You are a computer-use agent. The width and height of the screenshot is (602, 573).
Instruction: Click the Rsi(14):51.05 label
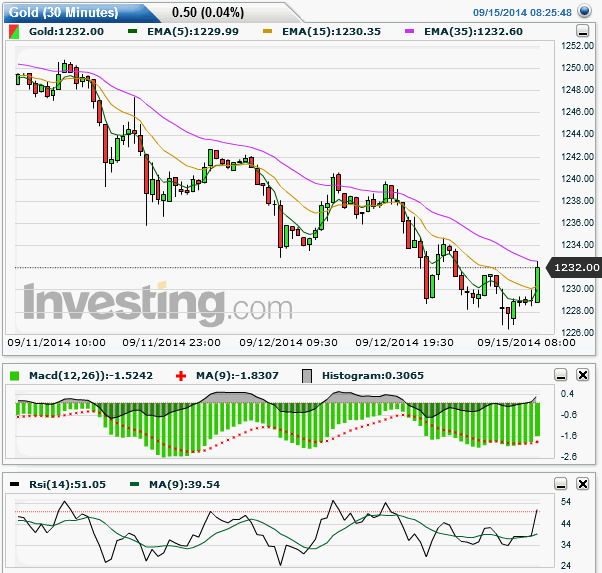[x=67, y=485]
